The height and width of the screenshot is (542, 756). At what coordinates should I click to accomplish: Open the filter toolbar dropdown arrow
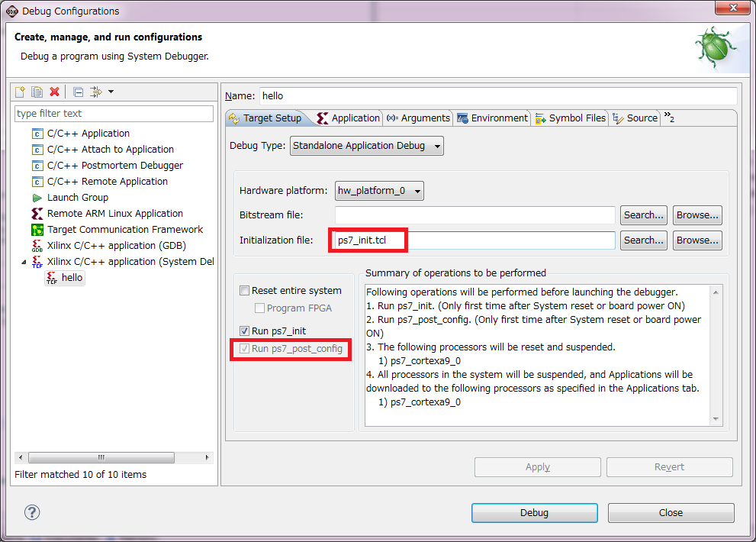(x=111, y=92)
